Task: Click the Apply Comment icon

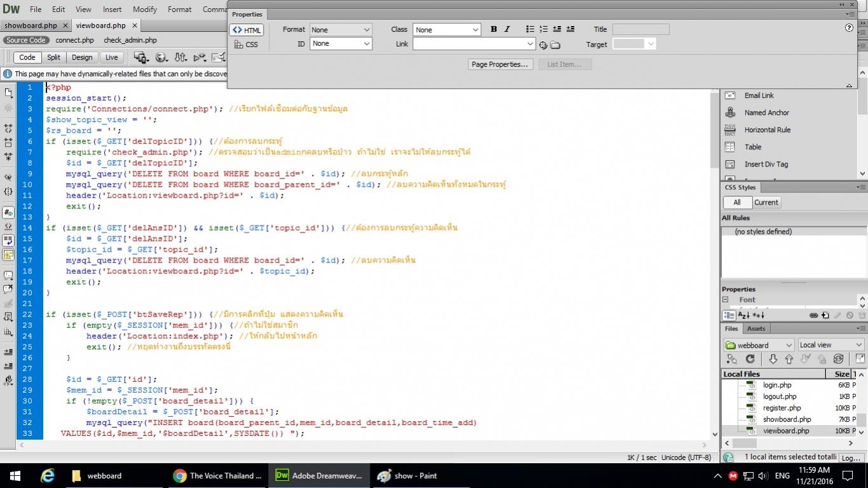Action: pos(9,275)
